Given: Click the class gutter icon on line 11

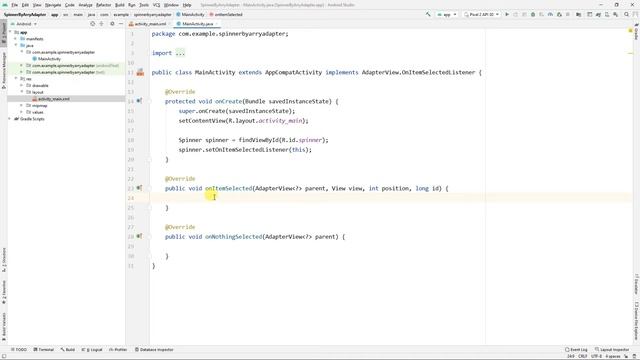Looking at the screenshot, I should 140,72.
